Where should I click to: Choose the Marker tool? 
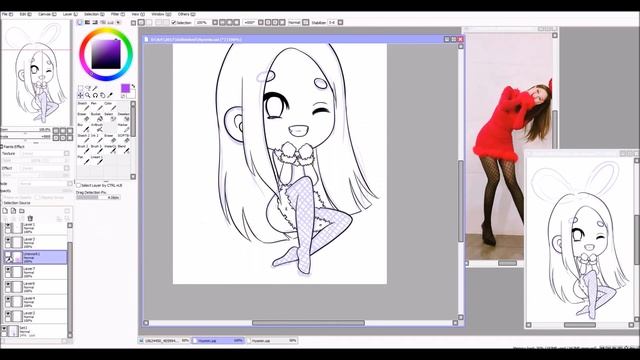click(123, 127)
